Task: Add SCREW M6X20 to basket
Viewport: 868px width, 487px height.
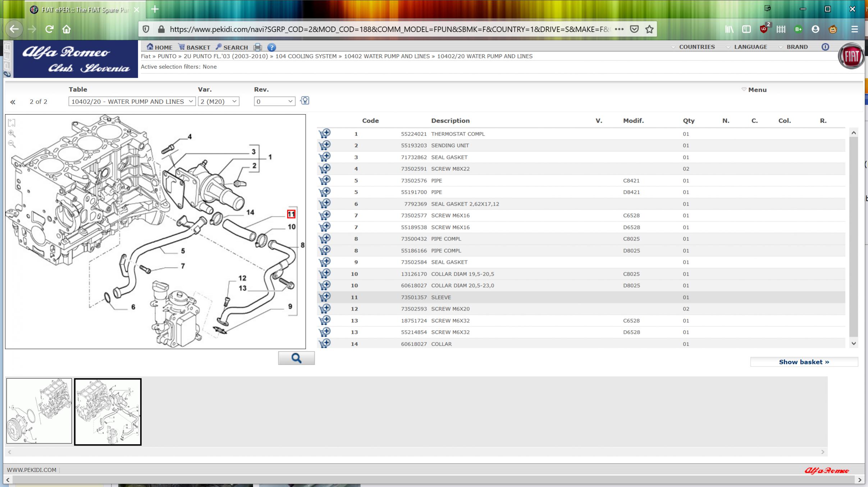Action: 324,309
